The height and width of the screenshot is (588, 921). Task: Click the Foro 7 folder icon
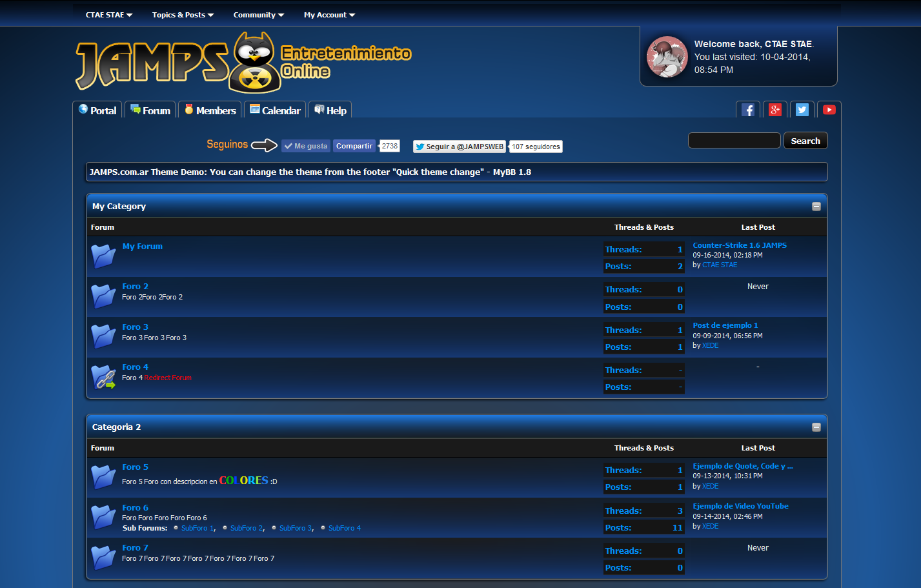(103, 558)
